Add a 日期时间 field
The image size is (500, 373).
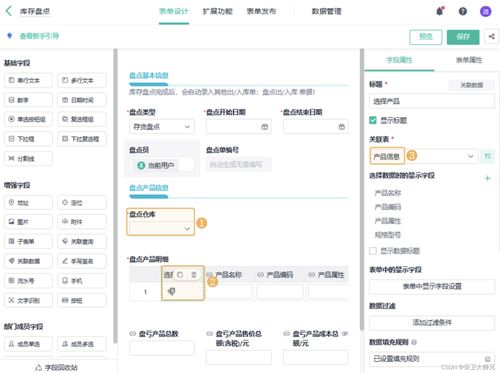click(x=82, y=100)
